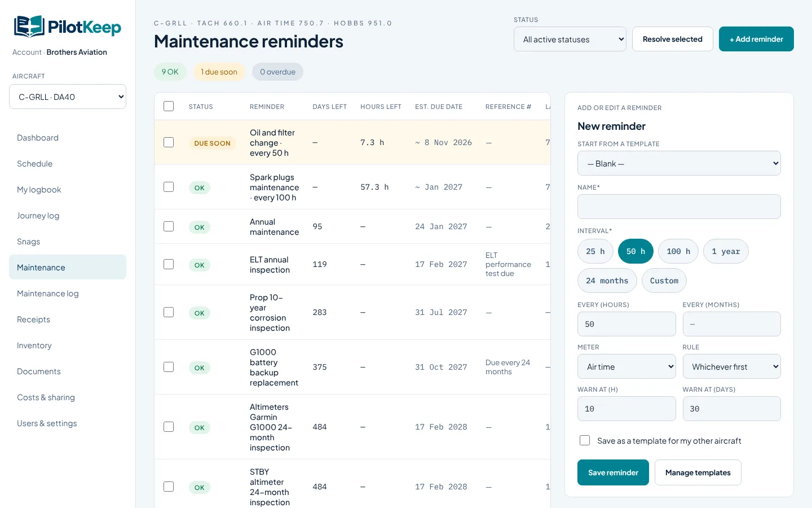Viewport: 812px width, 508px height.
Task: Choose the 24 months interval chip
Action: (607, 281)
